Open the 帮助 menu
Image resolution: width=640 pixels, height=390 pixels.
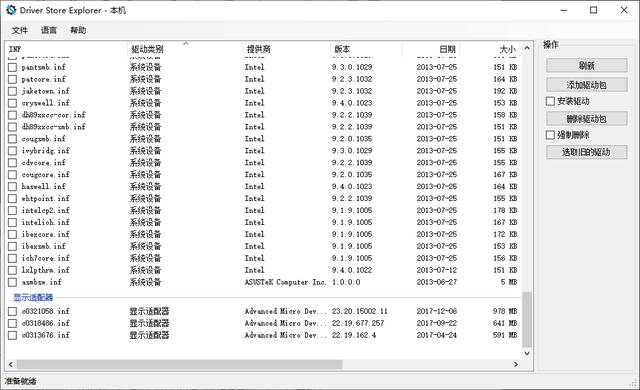[x=78, y=30]
